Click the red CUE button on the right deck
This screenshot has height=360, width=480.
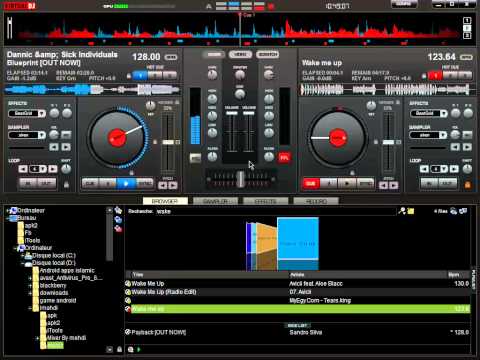(x=311, y=184)
